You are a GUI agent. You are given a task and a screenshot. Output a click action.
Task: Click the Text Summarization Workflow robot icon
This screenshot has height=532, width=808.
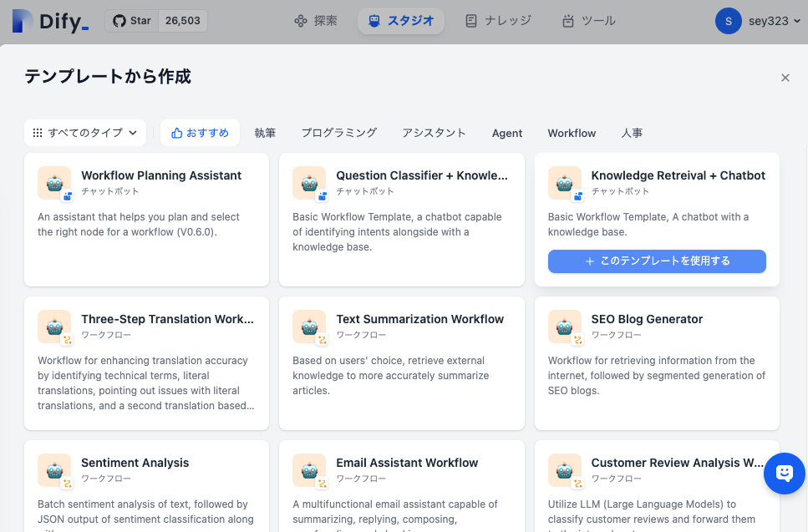tap(309, 327)
